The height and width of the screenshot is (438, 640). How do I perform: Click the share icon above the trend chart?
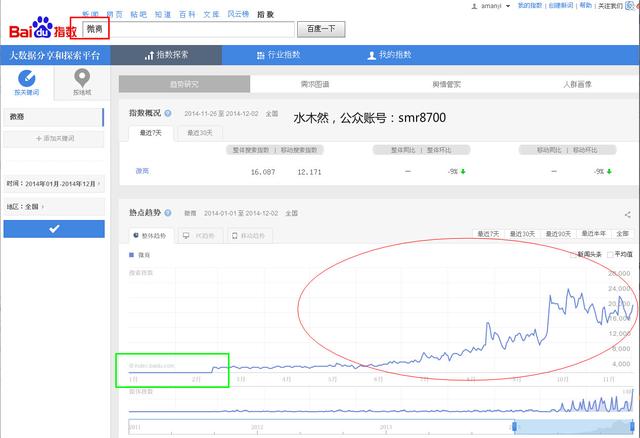(x=627, y=214)
